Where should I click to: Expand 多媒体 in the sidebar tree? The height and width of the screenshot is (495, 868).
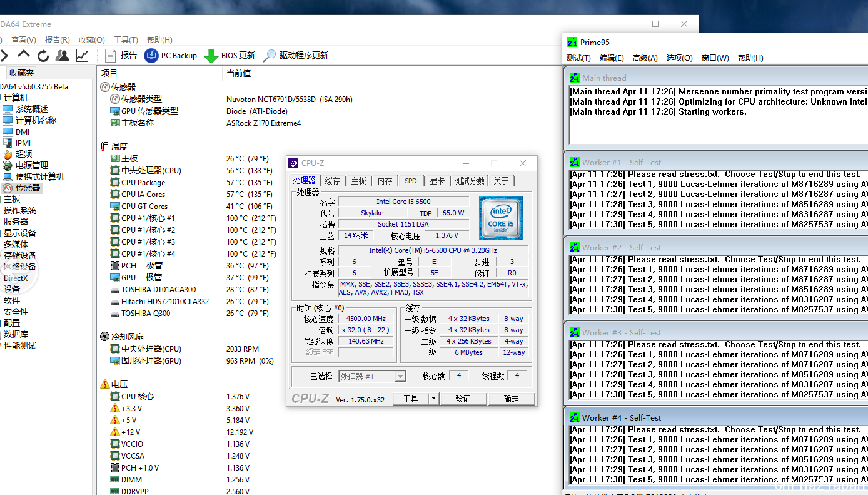(x=16, y=244)
